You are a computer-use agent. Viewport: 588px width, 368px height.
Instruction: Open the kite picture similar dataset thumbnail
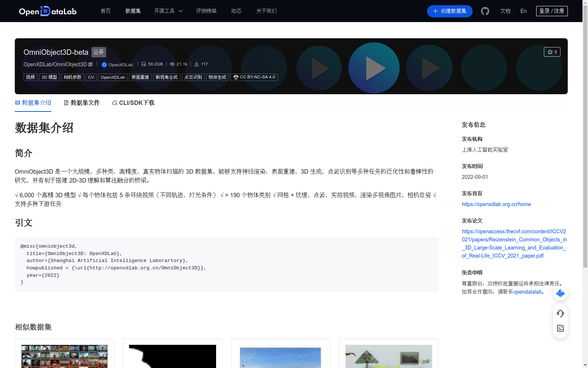(389, 356)
